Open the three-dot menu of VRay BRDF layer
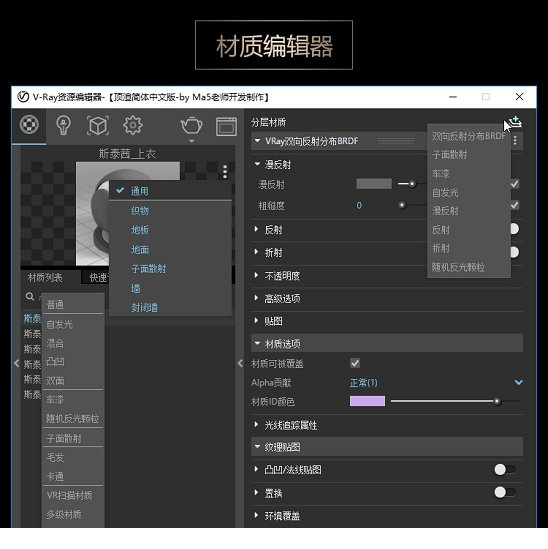 (515, 141)
